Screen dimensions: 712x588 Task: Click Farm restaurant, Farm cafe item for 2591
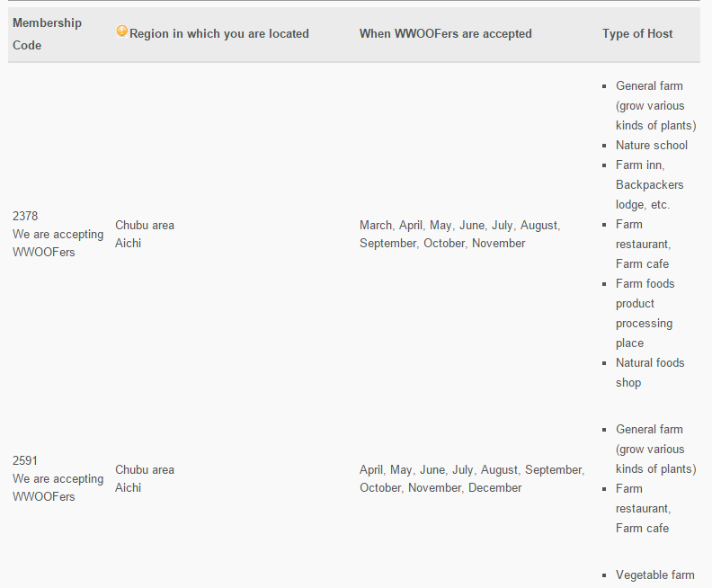pos(644,509)
